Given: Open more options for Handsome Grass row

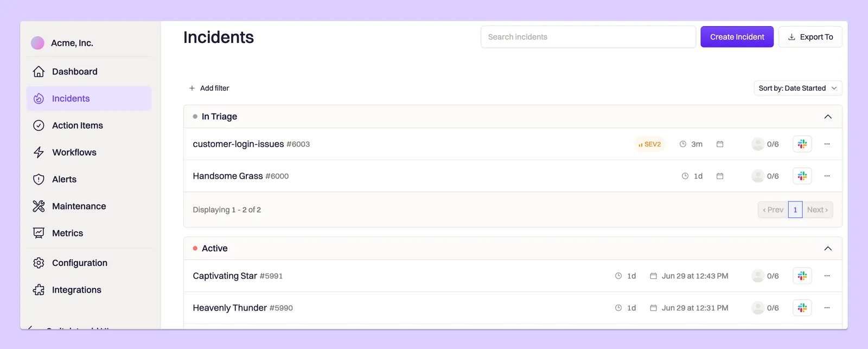Looking at the screenshot, I should coord(827,176).
